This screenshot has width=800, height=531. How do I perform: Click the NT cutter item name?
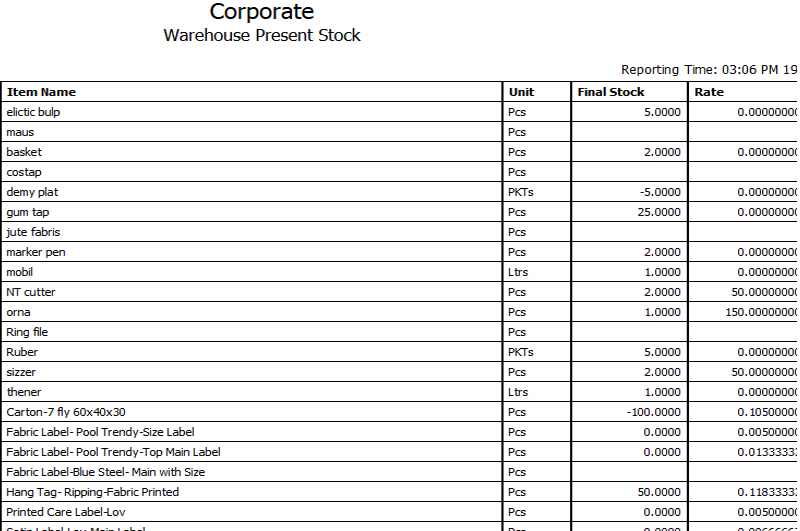pyautogui.click(x=31, y=292)
